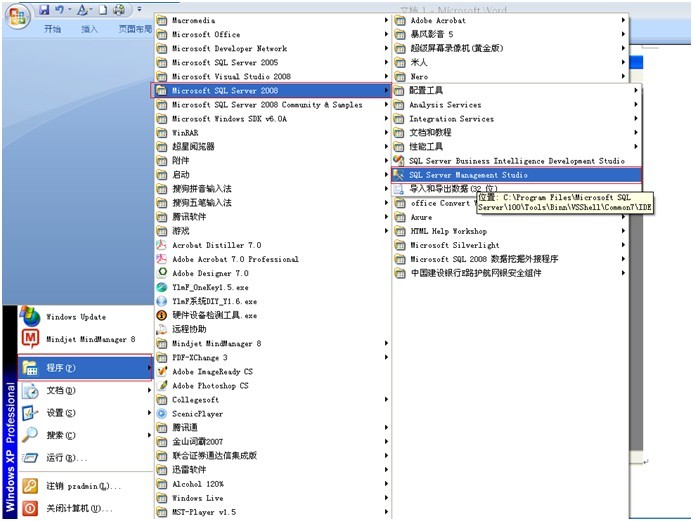693x521 pixels.
Task: Click 注销 pradmin(L)... log off
Action: pos(85,486)
